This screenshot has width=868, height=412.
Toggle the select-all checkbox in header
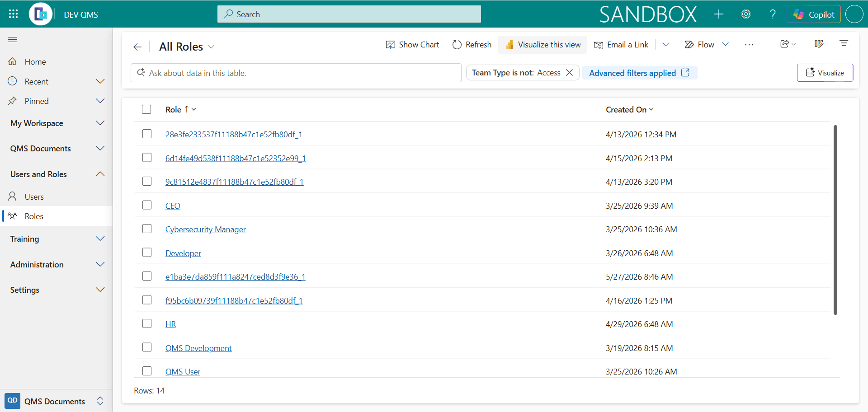[x=146, y=109]
